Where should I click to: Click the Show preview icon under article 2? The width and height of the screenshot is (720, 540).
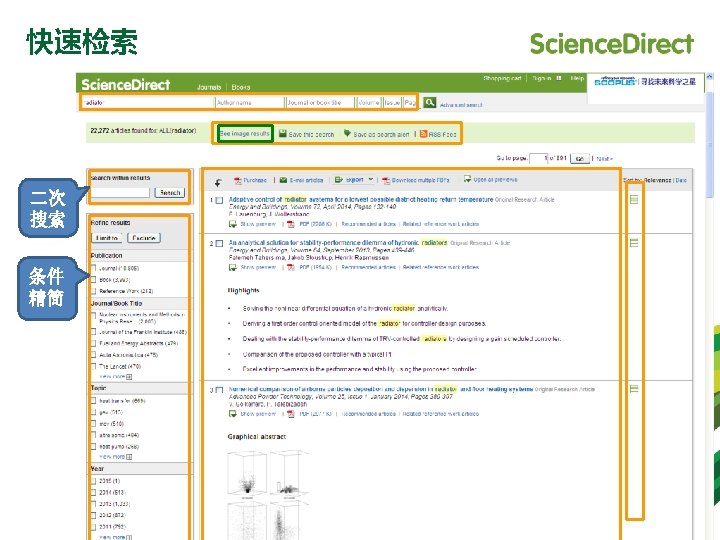(232, 267)
